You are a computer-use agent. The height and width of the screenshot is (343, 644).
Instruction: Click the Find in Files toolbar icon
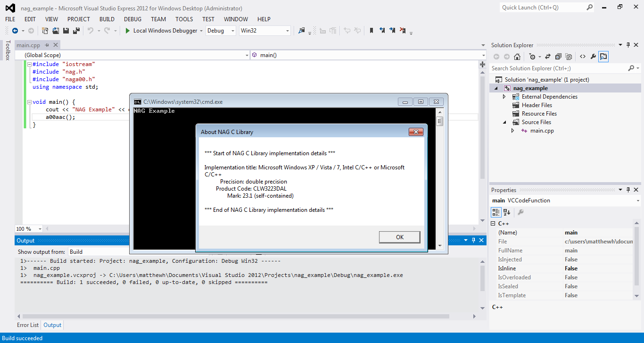[x=302, y=31]
